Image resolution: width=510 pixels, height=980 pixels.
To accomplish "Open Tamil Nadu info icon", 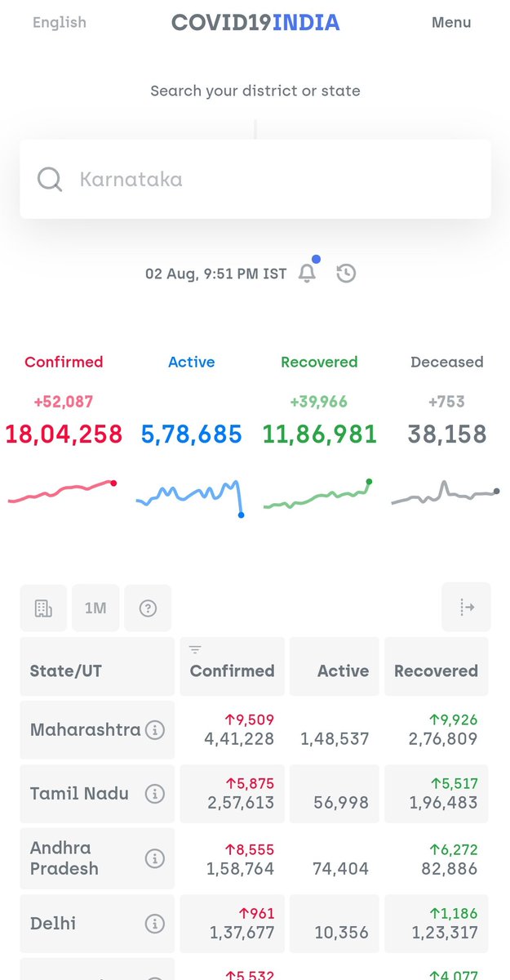I will (x=154, y=793).
